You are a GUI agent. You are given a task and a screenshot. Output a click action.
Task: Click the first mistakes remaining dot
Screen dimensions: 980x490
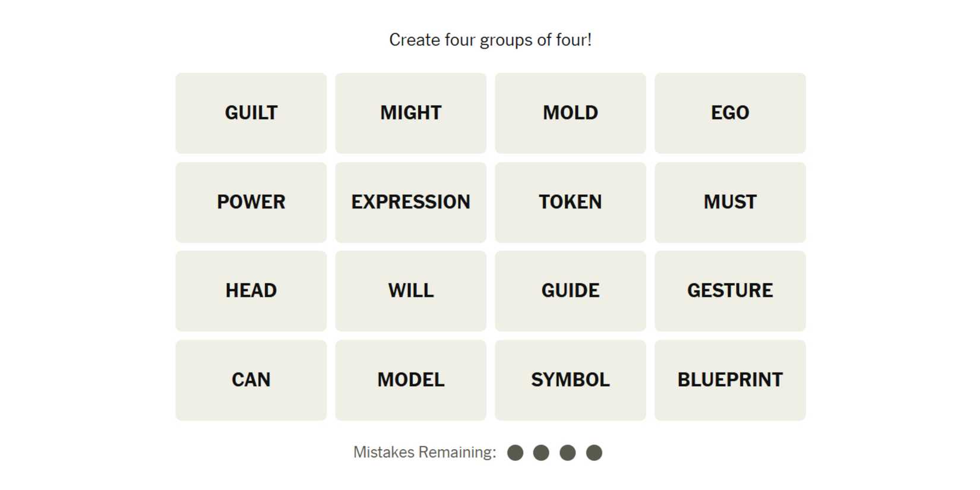[515, 453]
